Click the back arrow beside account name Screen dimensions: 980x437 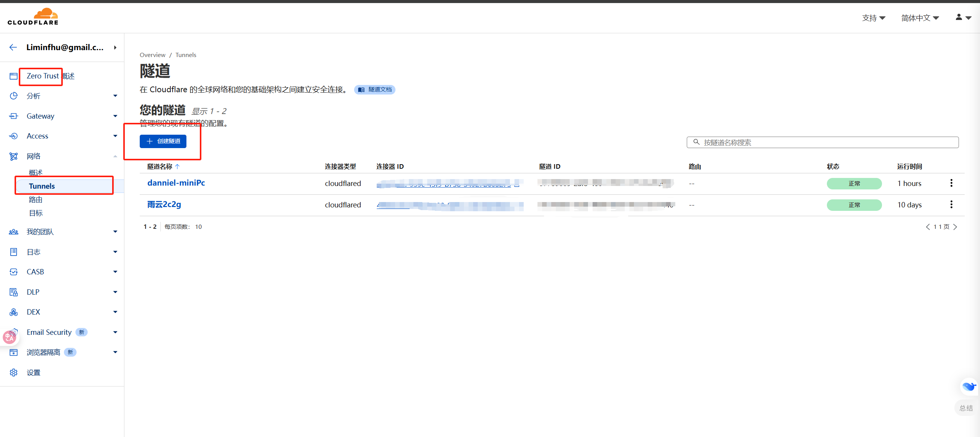[13, 47]
